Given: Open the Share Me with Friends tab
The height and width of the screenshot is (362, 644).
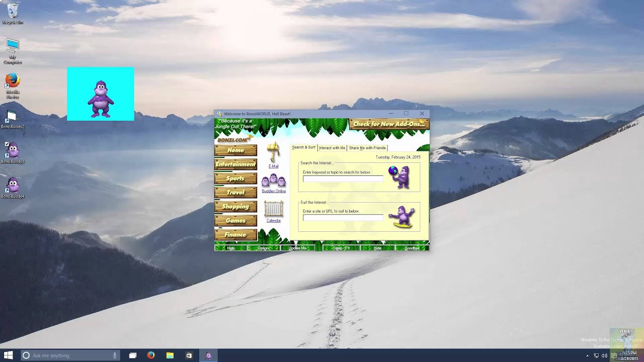Looking at the screenshot, I should pyautogui.click(x=367, y=148).
